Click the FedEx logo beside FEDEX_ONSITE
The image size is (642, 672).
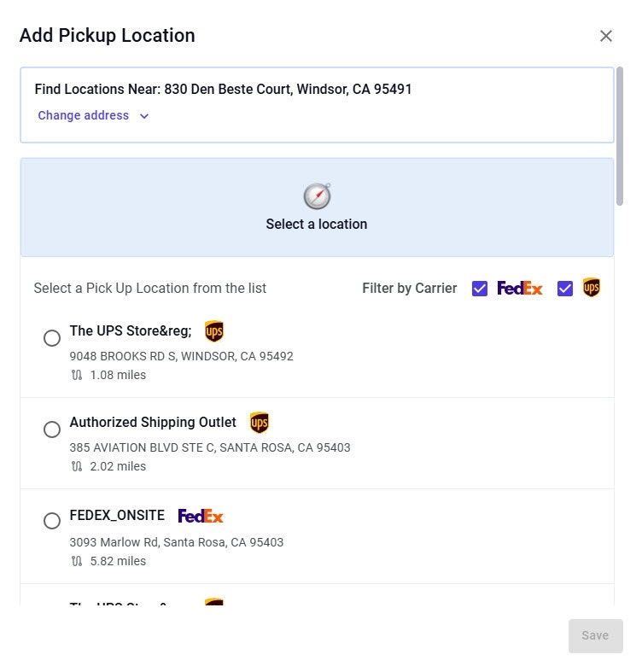pyautogui.click(x=201, y=516)
